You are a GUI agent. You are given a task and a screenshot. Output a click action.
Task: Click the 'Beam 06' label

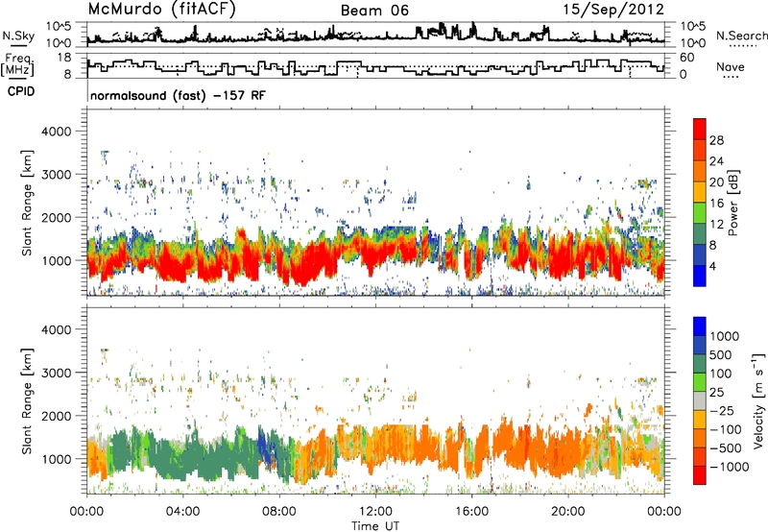(x=374, y=11)
